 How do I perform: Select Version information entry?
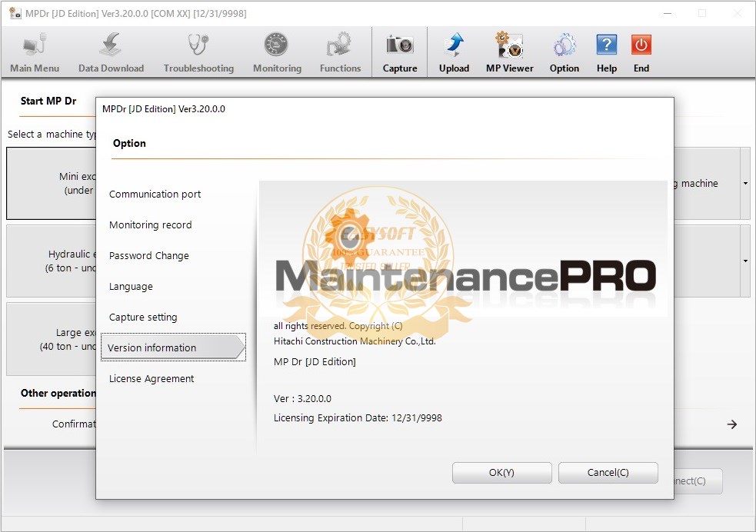[173, 347]
